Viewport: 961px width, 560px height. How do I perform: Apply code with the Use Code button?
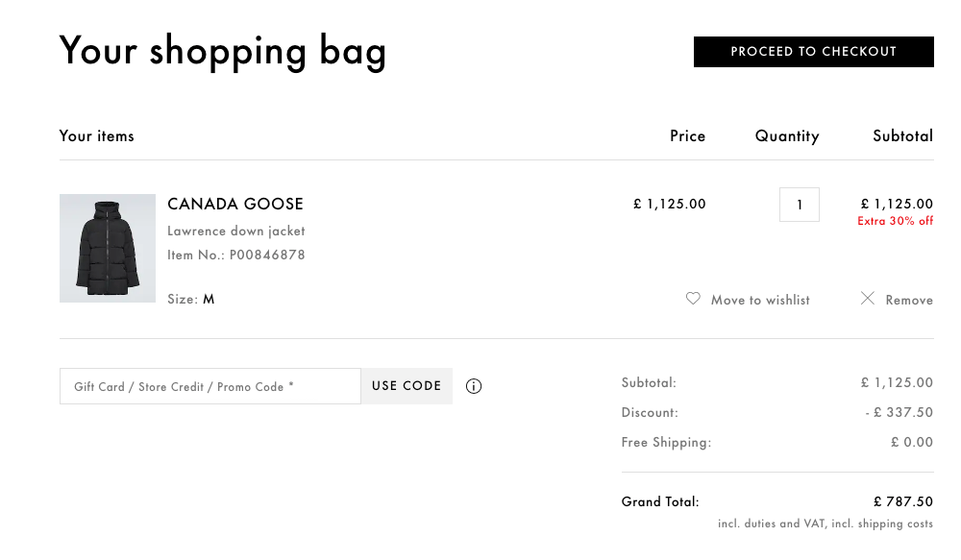click(x=407, y=386)
